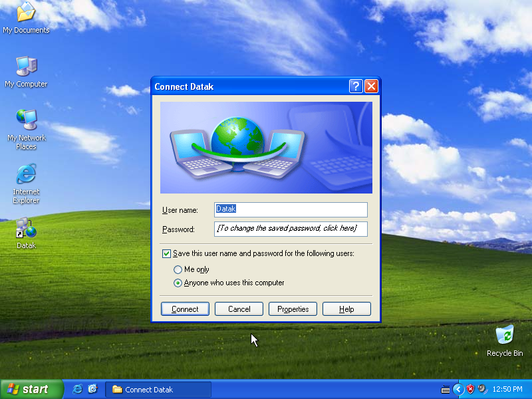Uncheck Save this user name and password
532x399 pixels.
pos(166,253)
